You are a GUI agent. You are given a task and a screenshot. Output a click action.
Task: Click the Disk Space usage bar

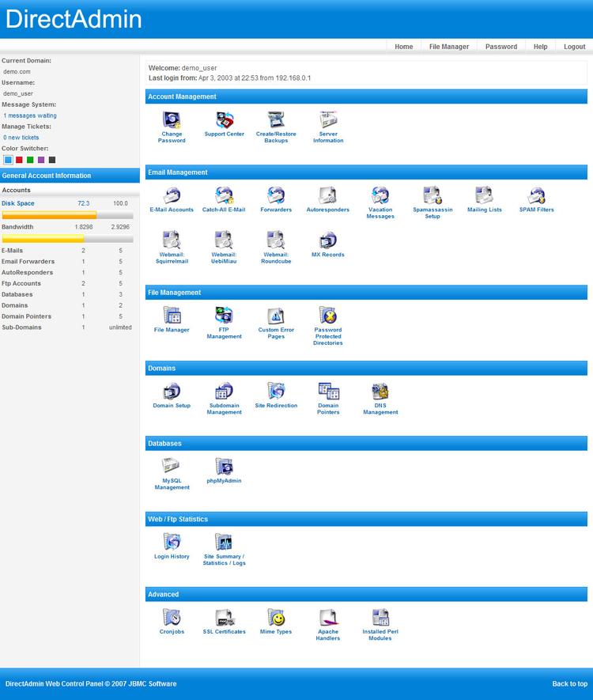pos(67,215)
